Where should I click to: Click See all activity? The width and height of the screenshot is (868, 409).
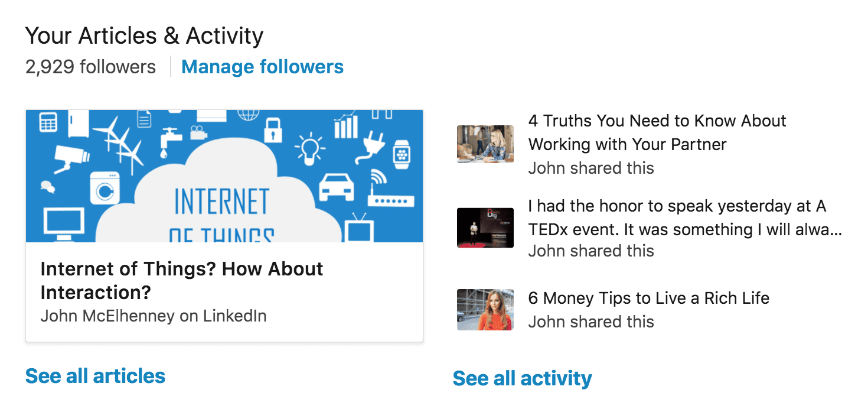coord(522,378)
